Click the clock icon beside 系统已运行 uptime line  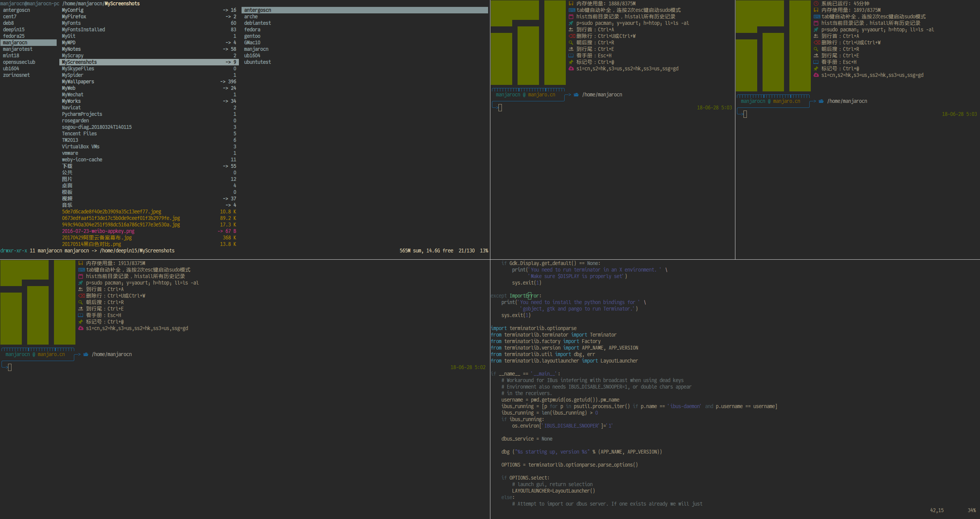(x=816, y=3)
